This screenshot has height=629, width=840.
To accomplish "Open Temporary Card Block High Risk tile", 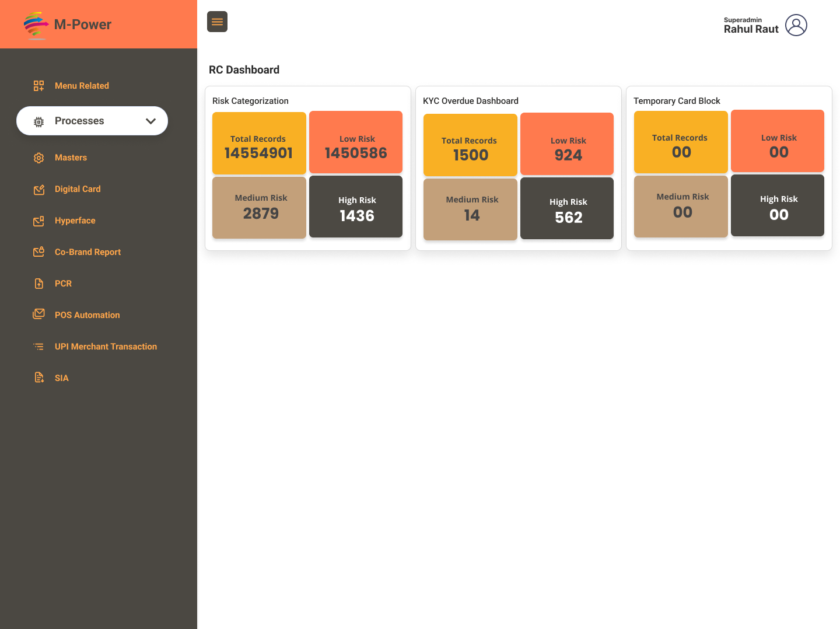I will click(x=777, y=205).
